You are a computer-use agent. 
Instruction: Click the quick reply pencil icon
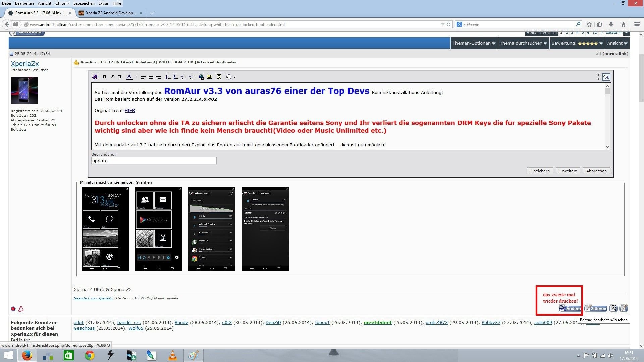[x=624, y=308]
